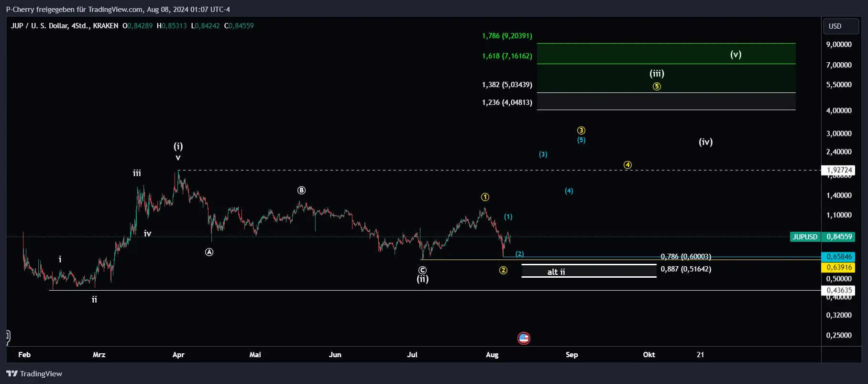Image resolution: width=868 pixels, height=384 pixels.
Task: Click the Sep label on time axis
Action: (x=571, y=355)
